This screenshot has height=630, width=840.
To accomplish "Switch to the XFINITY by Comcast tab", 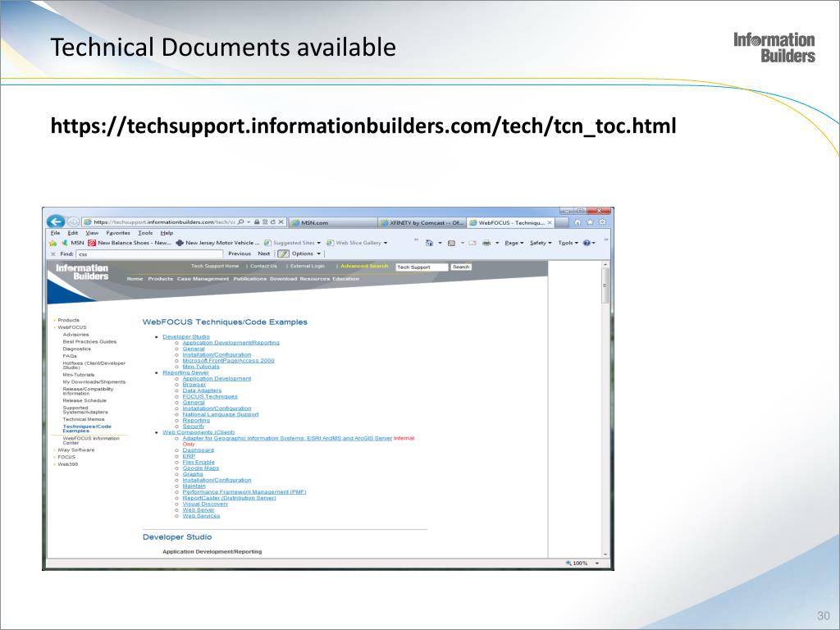I will pyautogui.click(x=422, y=223).
